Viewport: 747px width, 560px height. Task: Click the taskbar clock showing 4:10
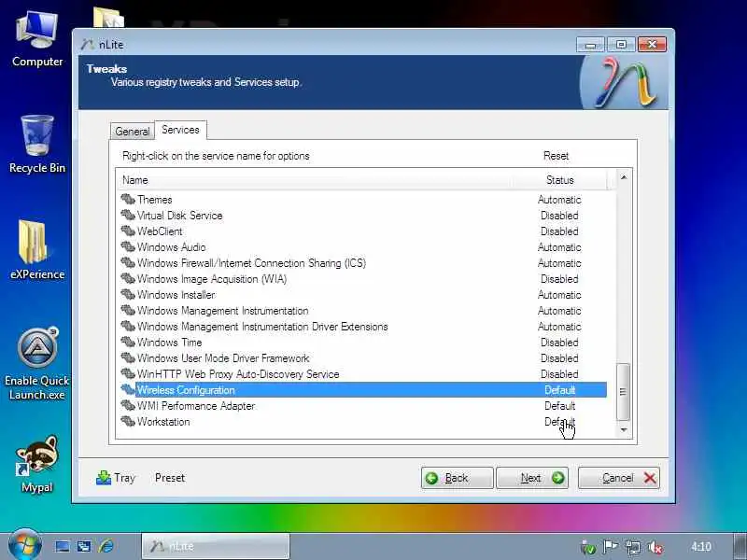[701, 546]
